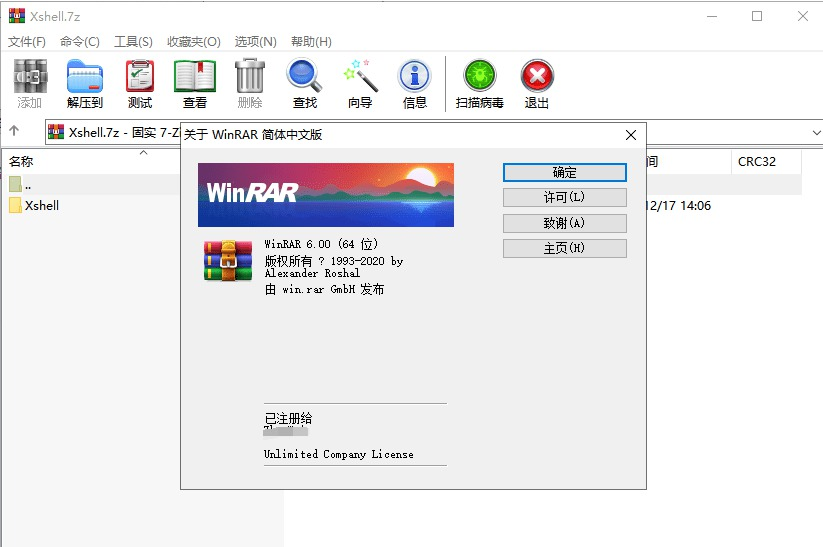Image resolution: width=823 pixels, height=547 pixels.
Task: Click the Xshell.7z archive icon in address bar
Action: point(56,132)
